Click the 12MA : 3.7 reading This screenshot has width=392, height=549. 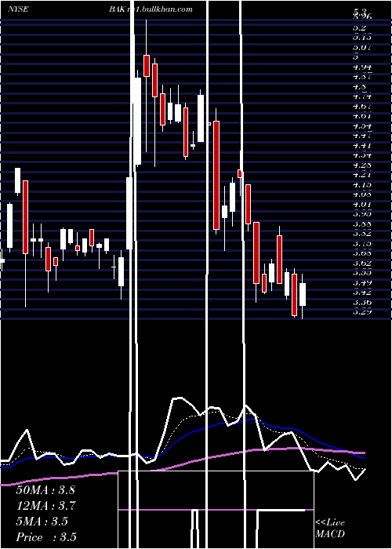coord(45,506)
